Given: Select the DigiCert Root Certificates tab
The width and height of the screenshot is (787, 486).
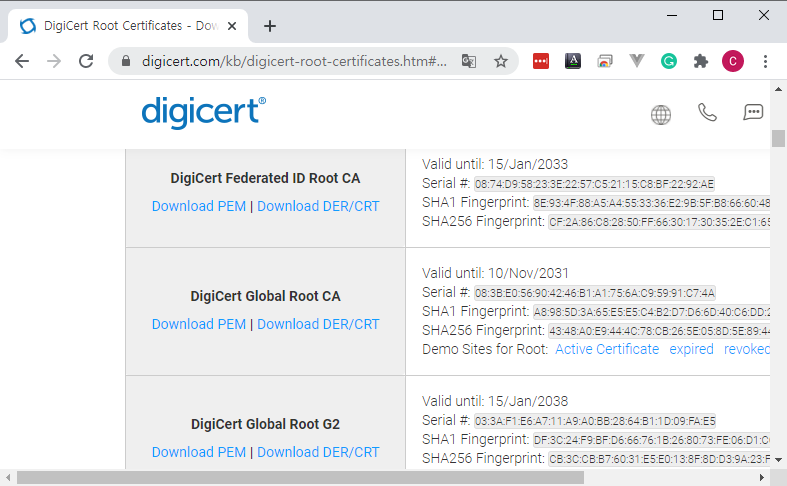Looking at the screenshot, I should click(x=128, y=26).
